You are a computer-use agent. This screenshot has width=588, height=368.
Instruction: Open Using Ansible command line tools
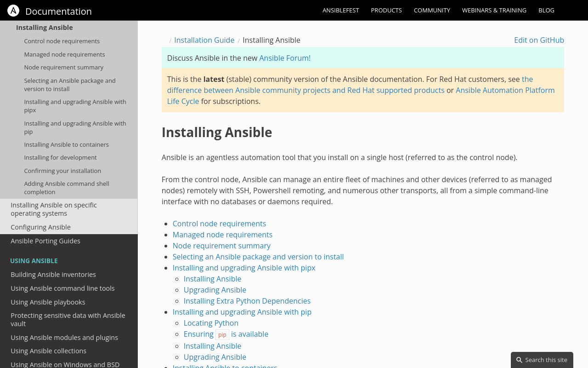pyautogui.click(x=62, y=288)
